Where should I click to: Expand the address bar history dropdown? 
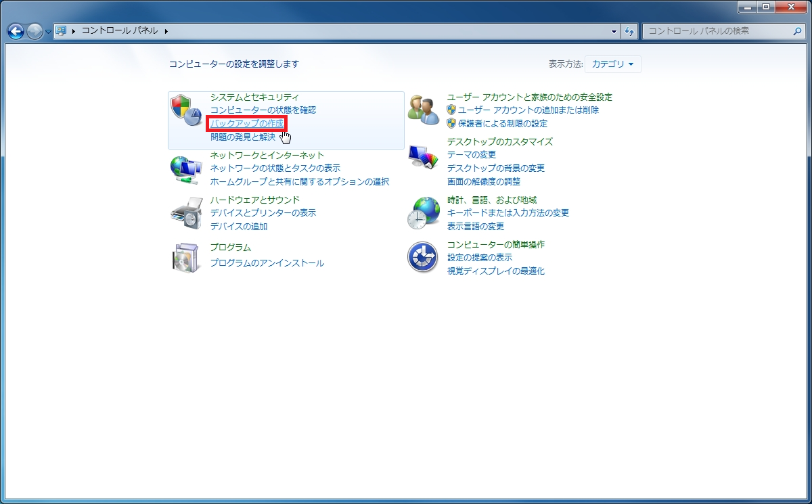click(x=614, y=31)
